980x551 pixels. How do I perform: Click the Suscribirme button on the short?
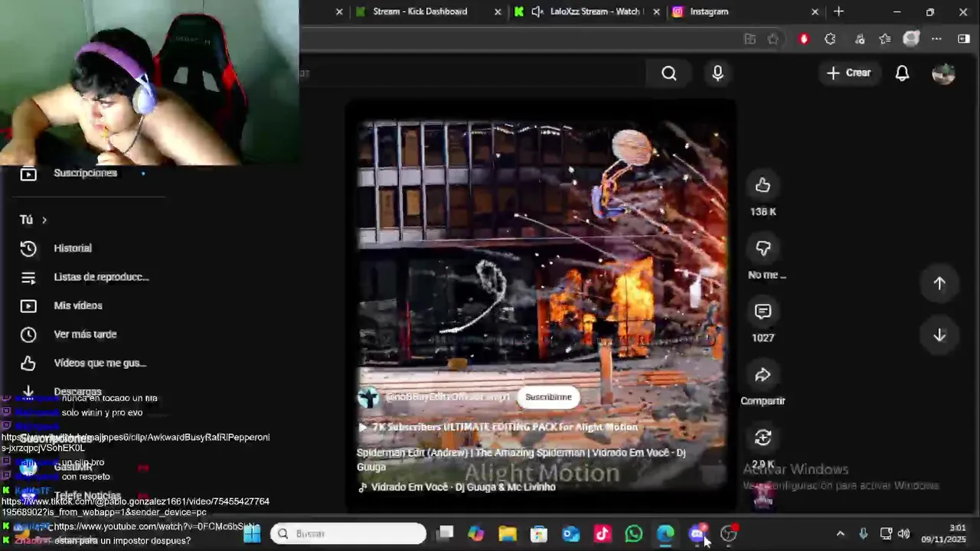point(548,397)
